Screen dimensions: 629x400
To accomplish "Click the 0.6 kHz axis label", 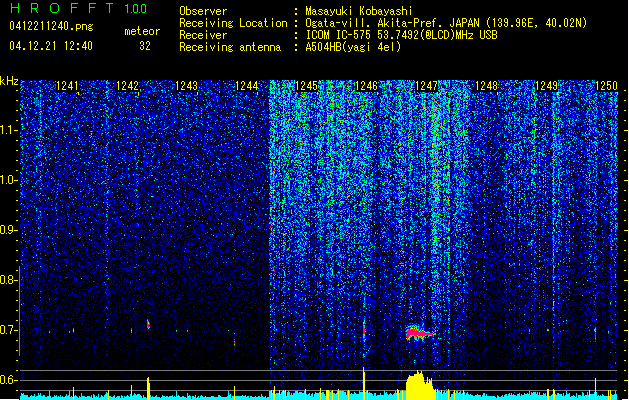I will point(9,380).
